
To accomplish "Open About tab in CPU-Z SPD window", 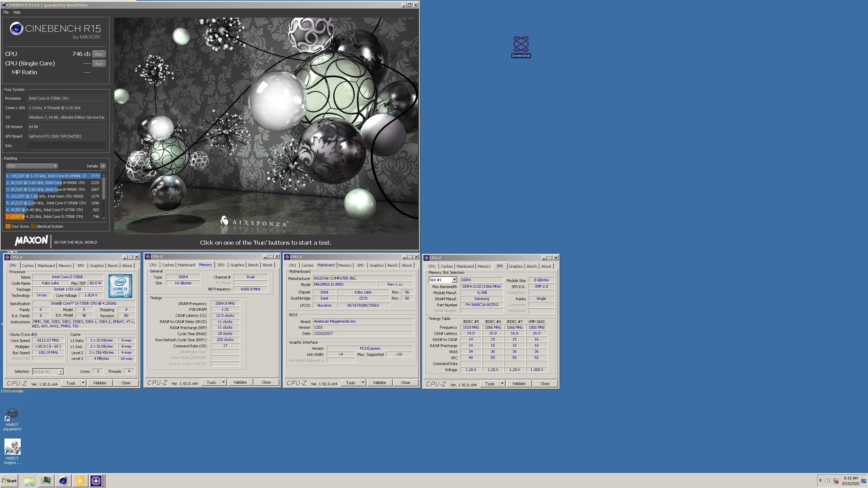I will click(546, 266).
